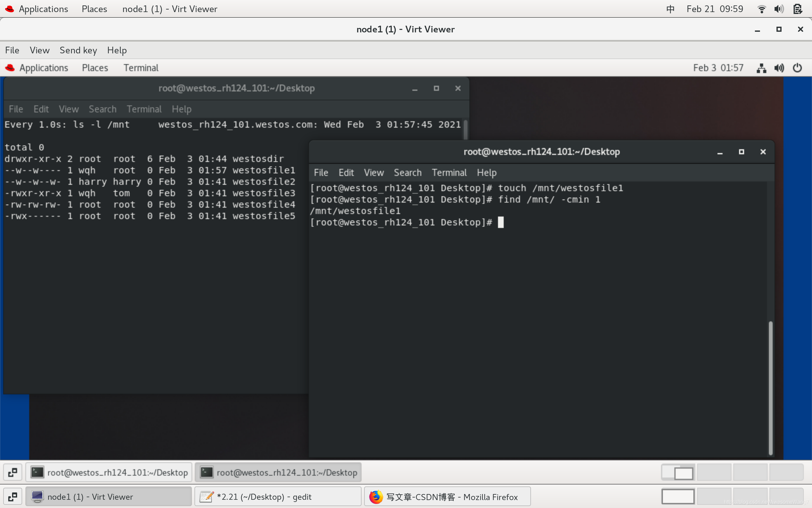Click the host volume speaker icon
Viewport: 812px width, 508px height.
click(779, 9)
